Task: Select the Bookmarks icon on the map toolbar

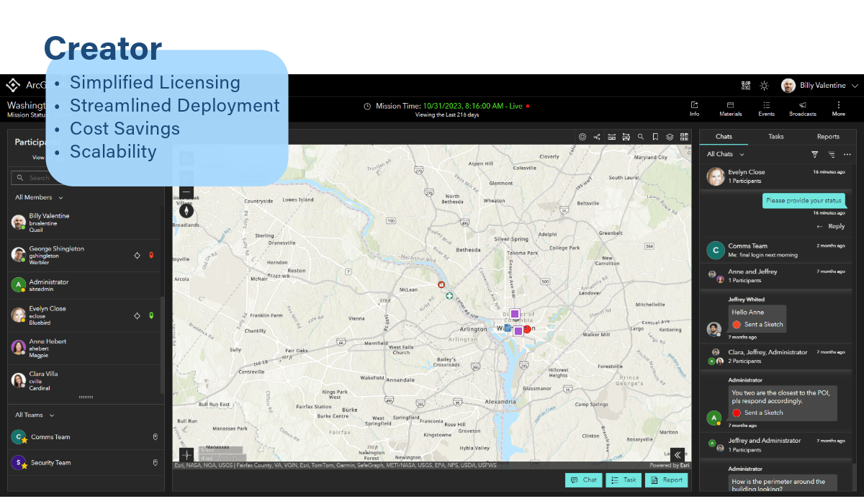Action: (x=656, y=136)
